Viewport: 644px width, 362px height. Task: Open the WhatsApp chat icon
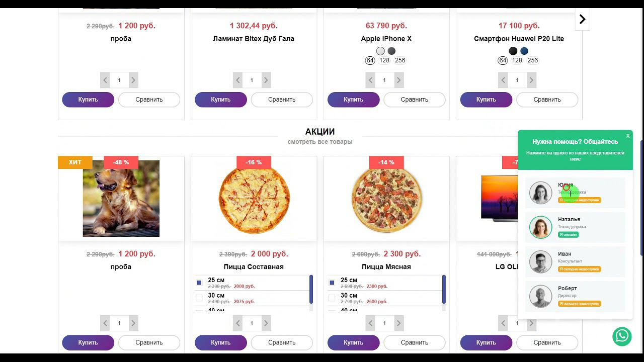click(x=622, y=336)
